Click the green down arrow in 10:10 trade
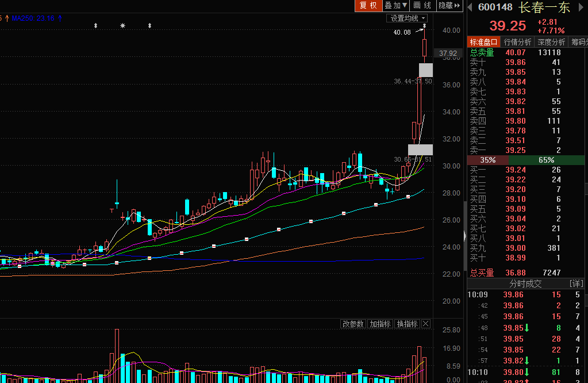 coord(526,372)
